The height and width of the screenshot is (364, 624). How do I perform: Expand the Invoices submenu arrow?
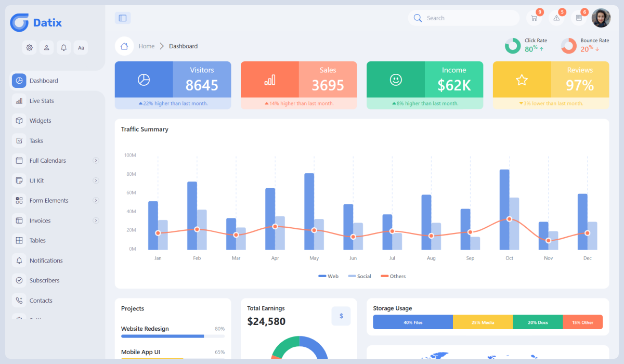coord(96,220)
